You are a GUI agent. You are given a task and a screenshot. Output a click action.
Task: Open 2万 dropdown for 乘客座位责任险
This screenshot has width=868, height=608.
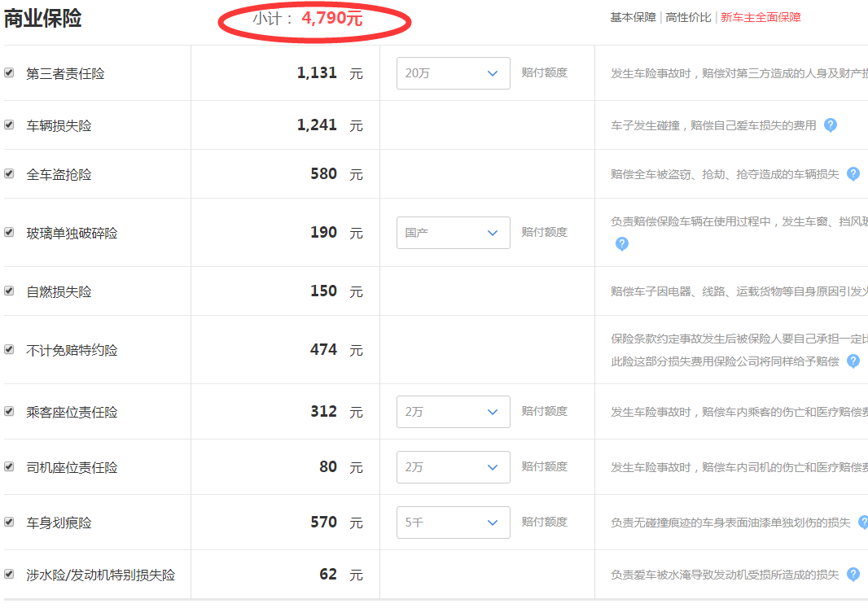tap(453, 412)
